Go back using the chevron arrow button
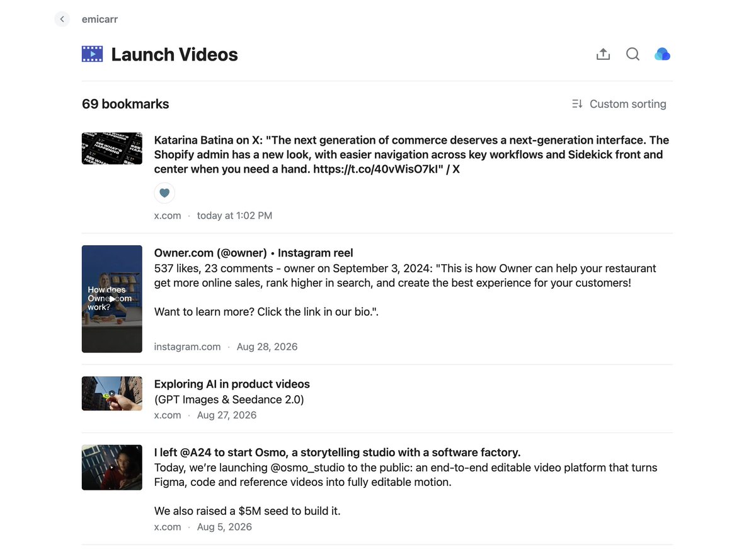 62,19
